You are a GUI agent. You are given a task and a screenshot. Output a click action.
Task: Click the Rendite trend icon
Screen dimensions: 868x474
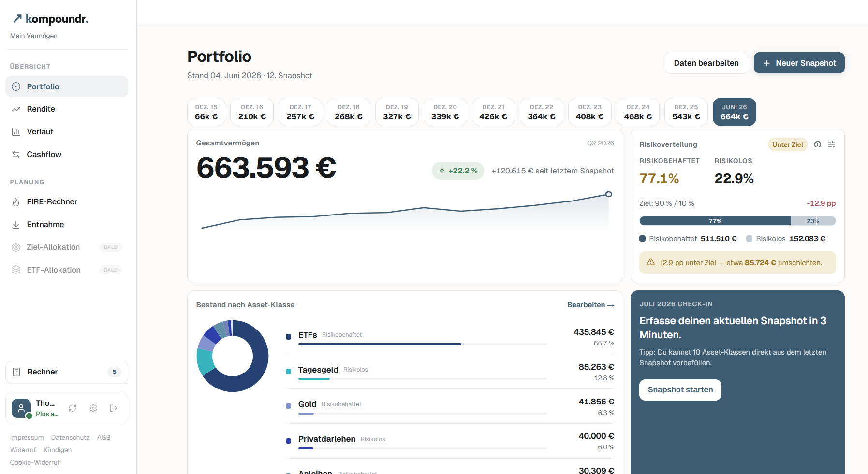click(x=16, y=109)
